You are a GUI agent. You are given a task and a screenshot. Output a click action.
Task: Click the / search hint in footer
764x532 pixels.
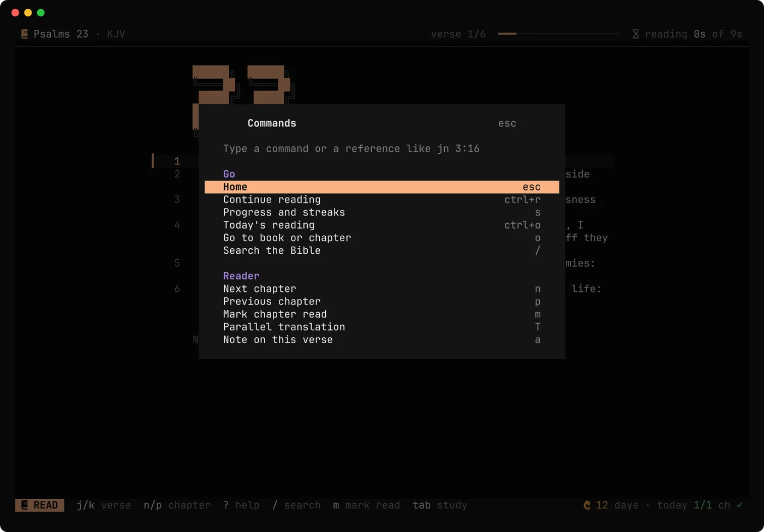(296, 505)
